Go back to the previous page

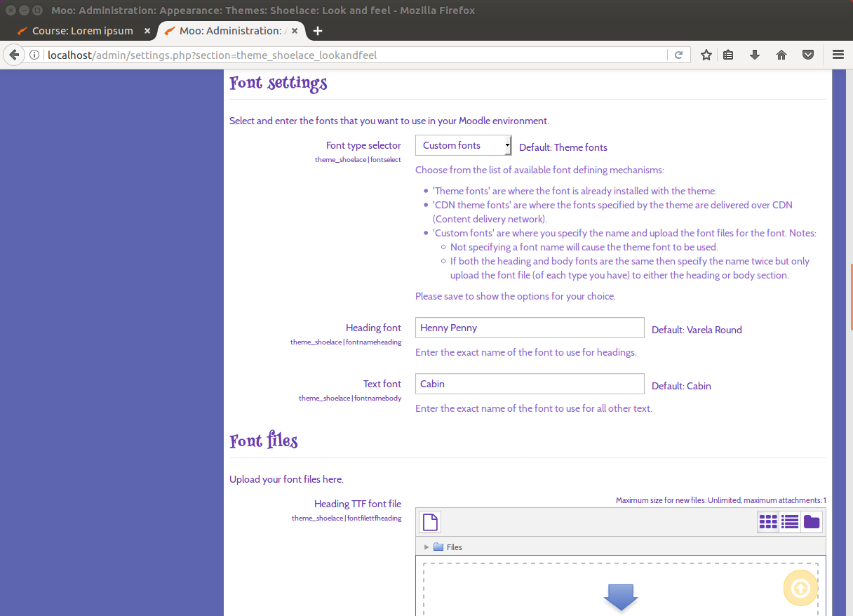point(13,55)
